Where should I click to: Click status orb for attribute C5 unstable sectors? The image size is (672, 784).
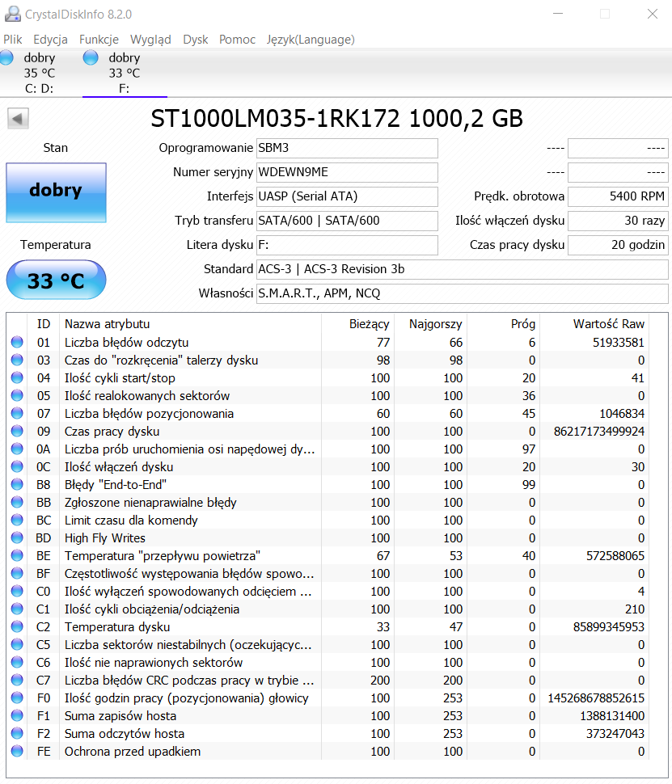pyautogui.click(x=17, y=644)
